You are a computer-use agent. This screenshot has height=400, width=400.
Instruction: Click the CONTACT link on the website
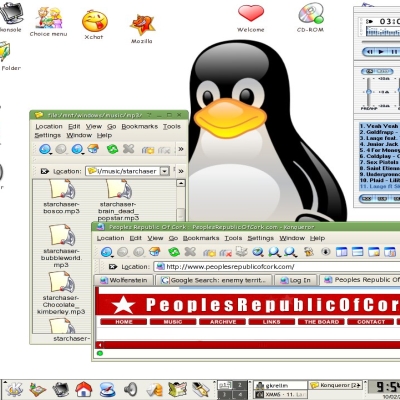(x=371, y=322)
